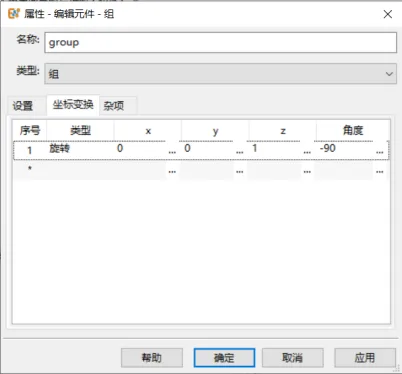
Task: Click the asterisk new-row marker
Action: coord(30,169)
